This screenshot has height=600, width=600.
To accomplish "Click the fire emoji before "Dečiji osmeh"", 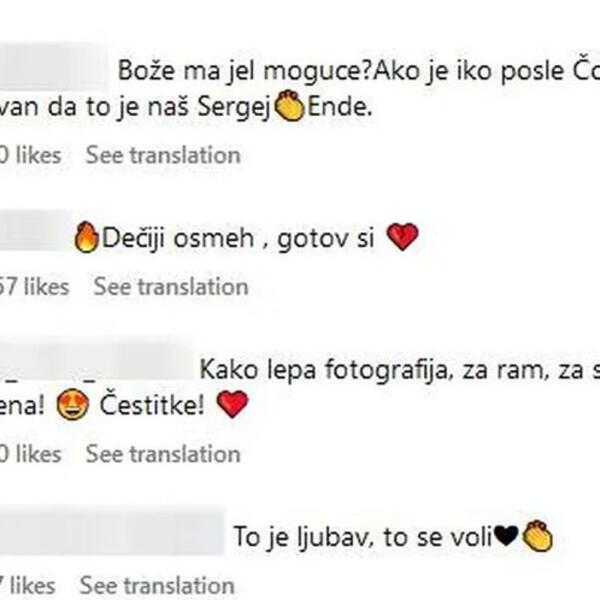I will tap(87, 237).
